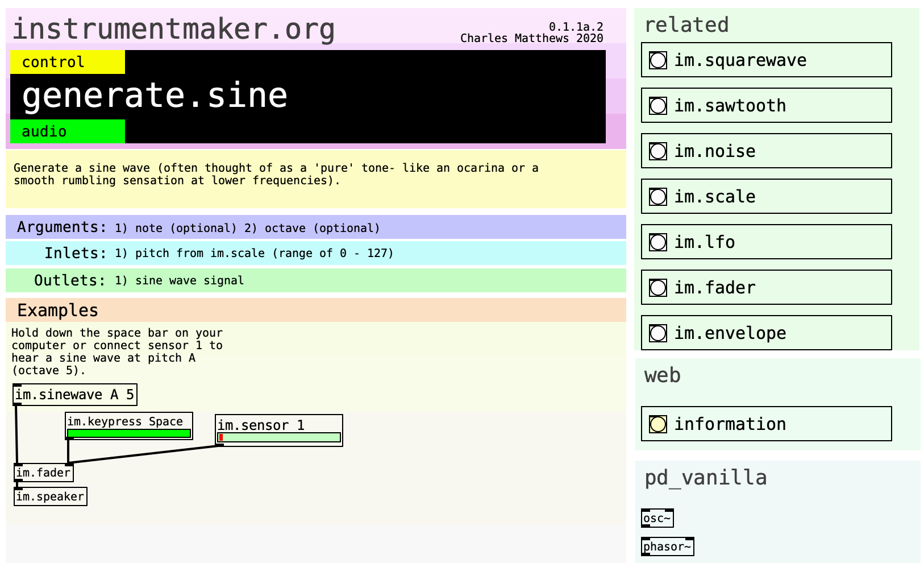Open the im.sawtooth related help entry
Screen dimensions: 924x563
point(767,105)
